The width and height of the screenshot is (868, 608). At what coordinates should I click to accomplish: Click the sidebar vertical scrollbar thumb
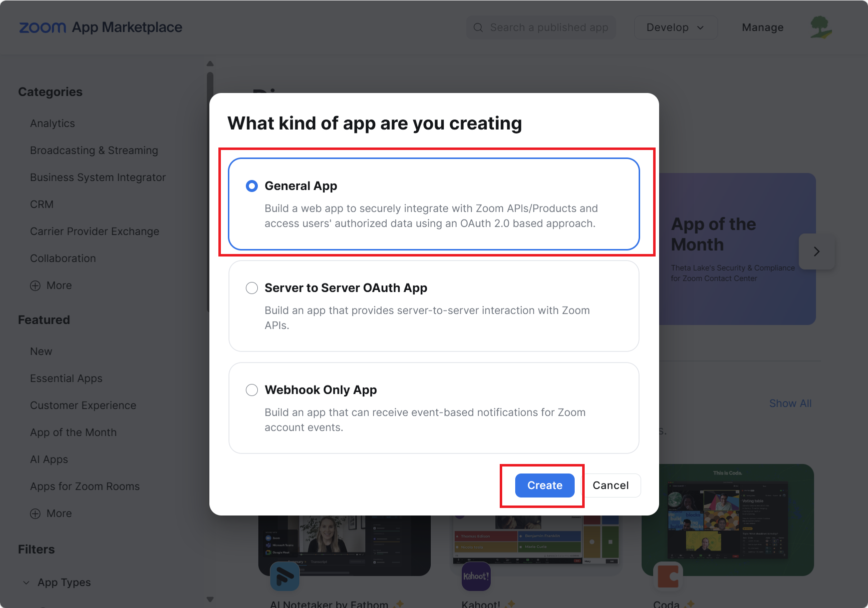tap(210, 192)
